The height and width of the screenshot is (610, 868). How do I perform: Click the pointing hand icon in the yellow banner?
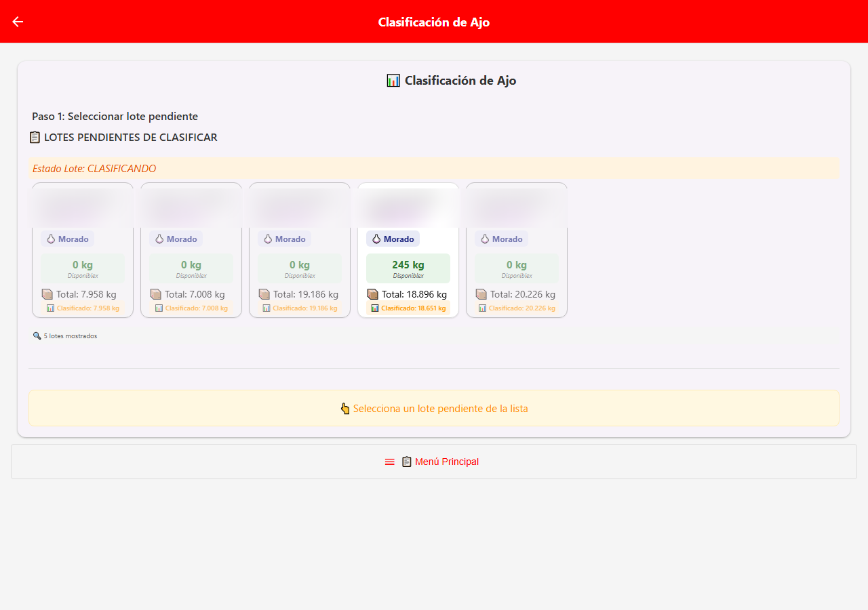coord(345,409)
